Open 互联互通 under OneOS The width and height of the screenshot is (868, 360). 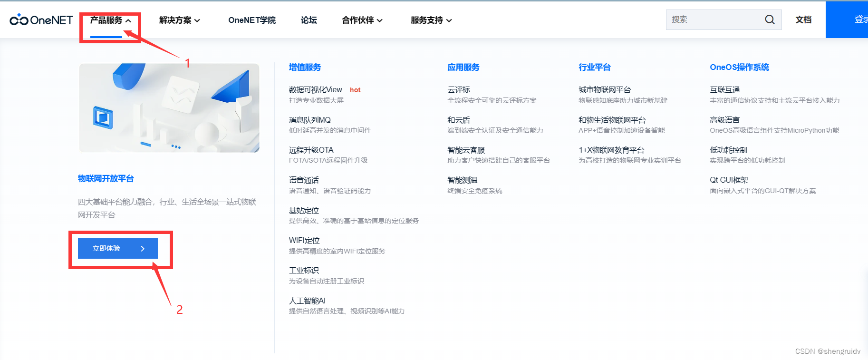(x=725, y=89)
